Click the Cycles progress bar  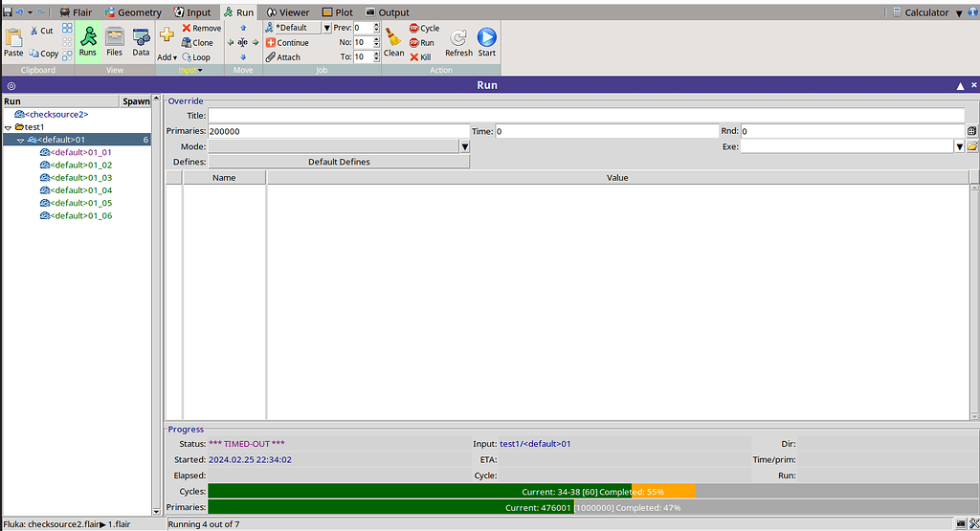point(592,492)
